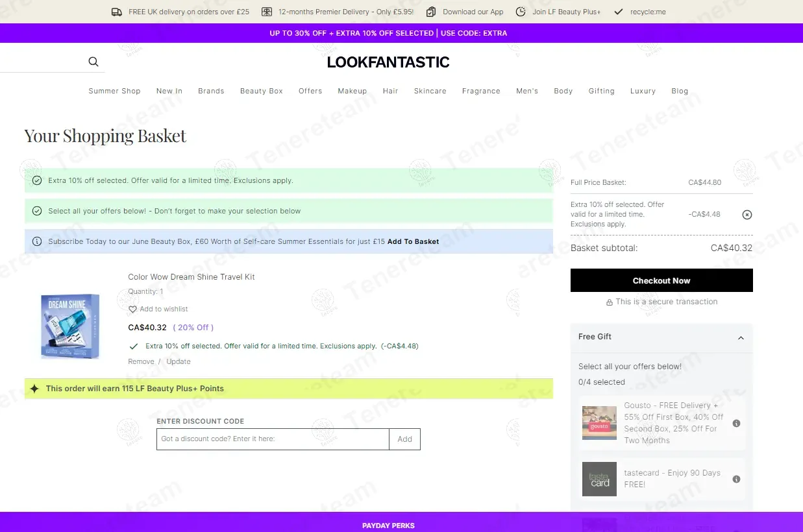
Task: Click the 0/4 selected text
Action: click(x=602, y=382)
